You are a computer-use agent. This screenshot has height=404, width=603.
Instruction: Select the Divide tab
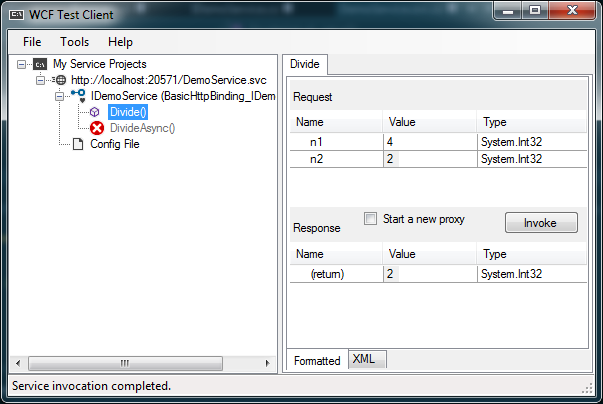click(x=305, y=64)
